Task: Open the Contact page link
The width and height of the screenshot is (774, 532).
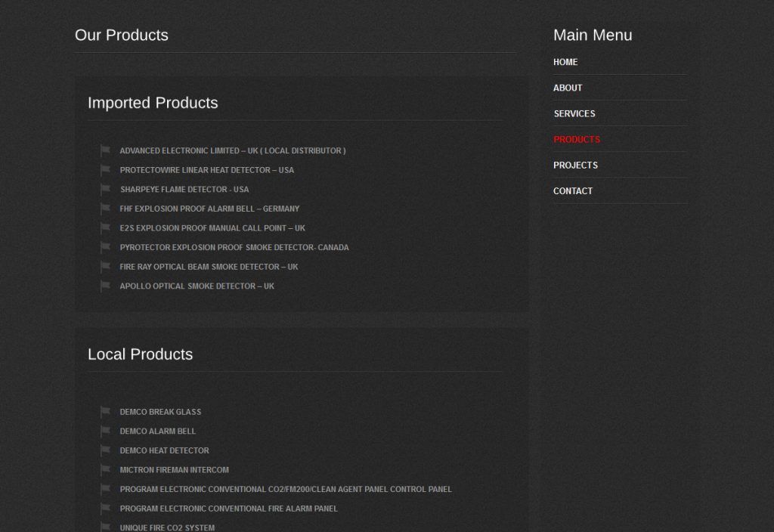Action: [573, 190]
